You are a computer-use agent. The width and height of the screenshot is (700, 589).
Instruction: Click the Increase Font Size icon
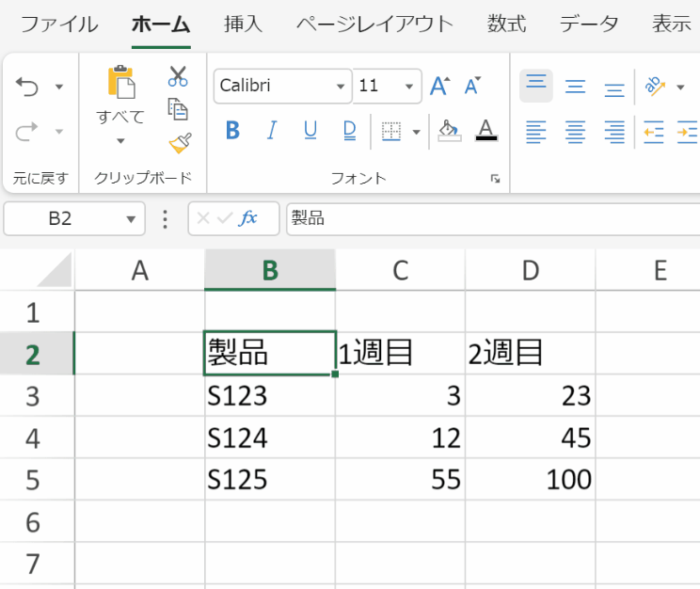[439, 86]
